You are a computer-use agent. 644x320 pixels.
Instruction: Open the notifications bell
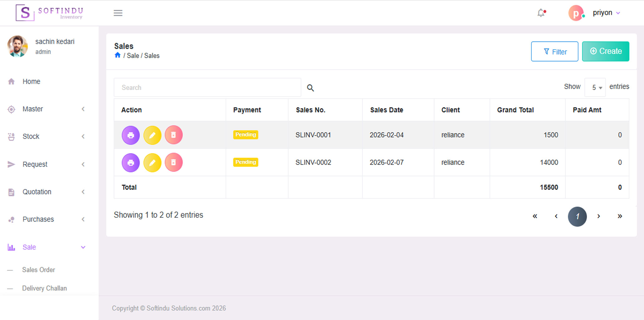coord(541,13)
